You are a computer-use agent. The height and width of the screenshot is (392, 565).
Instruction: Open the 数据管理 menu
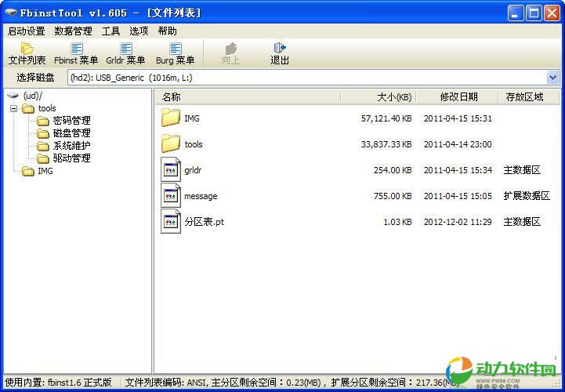[x=73, y=31]
